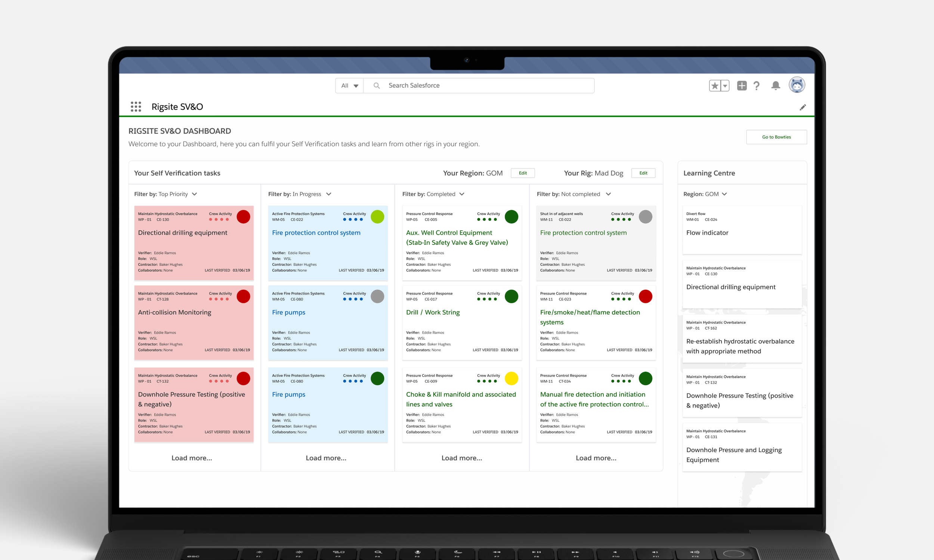The width and height of the screenshot is (934, 560).
Task: Open the All search scope dropdown
Action: 349,85
